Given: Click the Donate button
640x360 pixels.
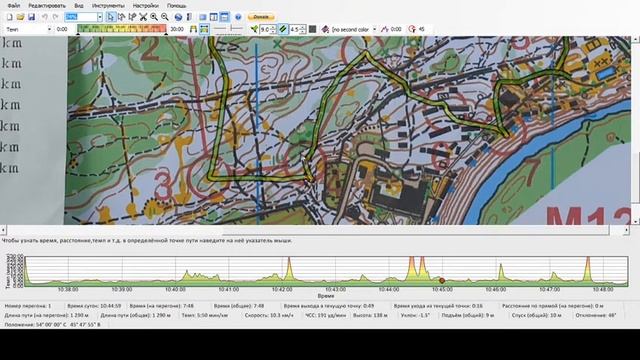Looking at the screenshot, I should point(261,17).
